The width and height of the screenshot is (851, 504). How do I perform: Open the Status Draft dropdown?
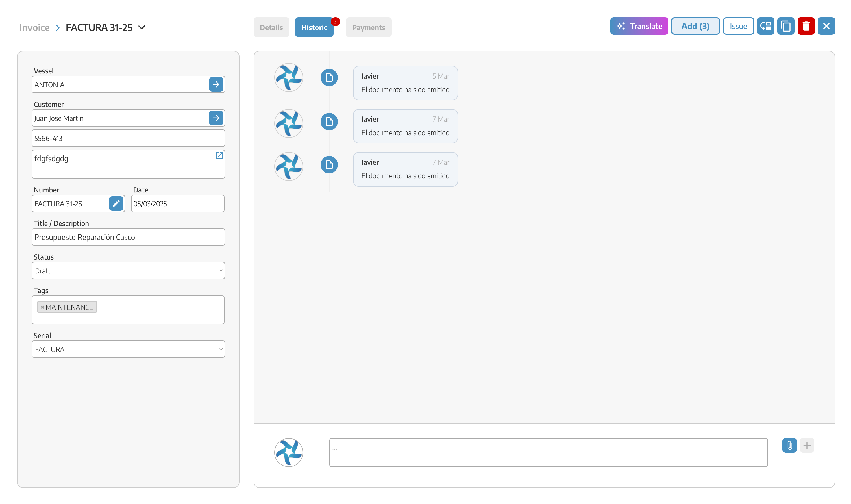point(128,270)
